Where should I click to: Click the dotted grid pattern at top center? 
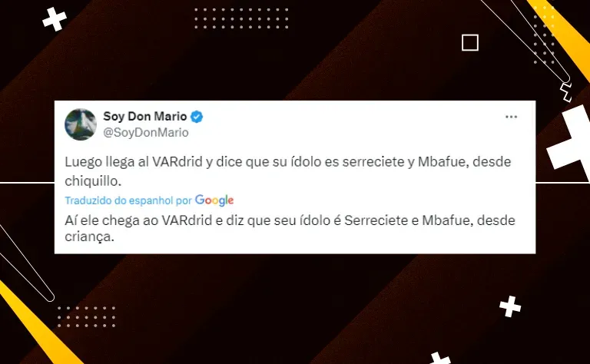241,18
